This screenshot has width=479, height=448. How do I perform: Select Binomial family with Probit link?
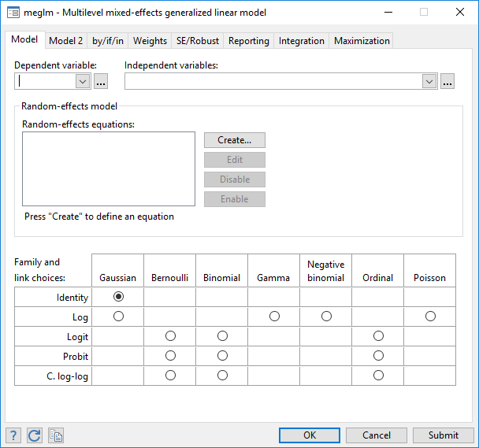coord(222,355)
